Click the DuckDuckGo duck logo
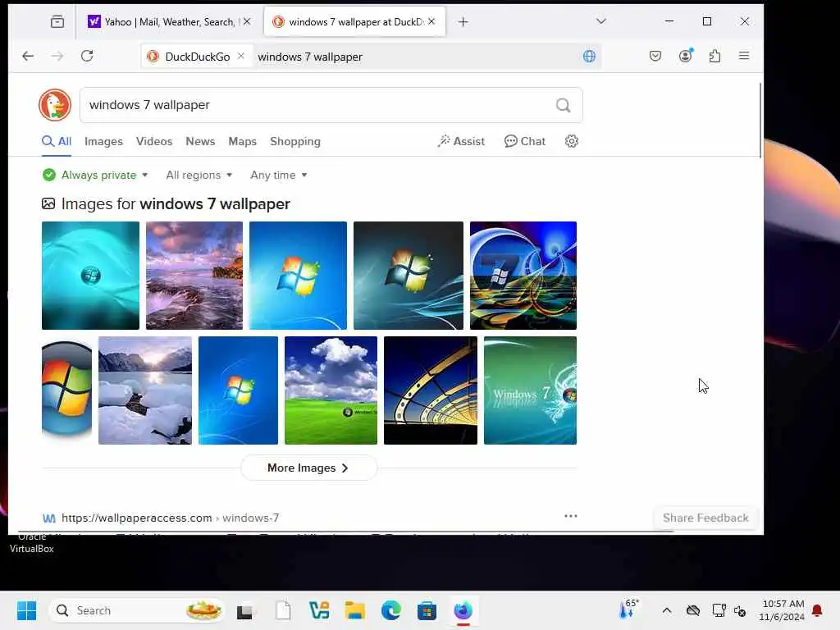 pyautogui.click(x=55, y=105)
